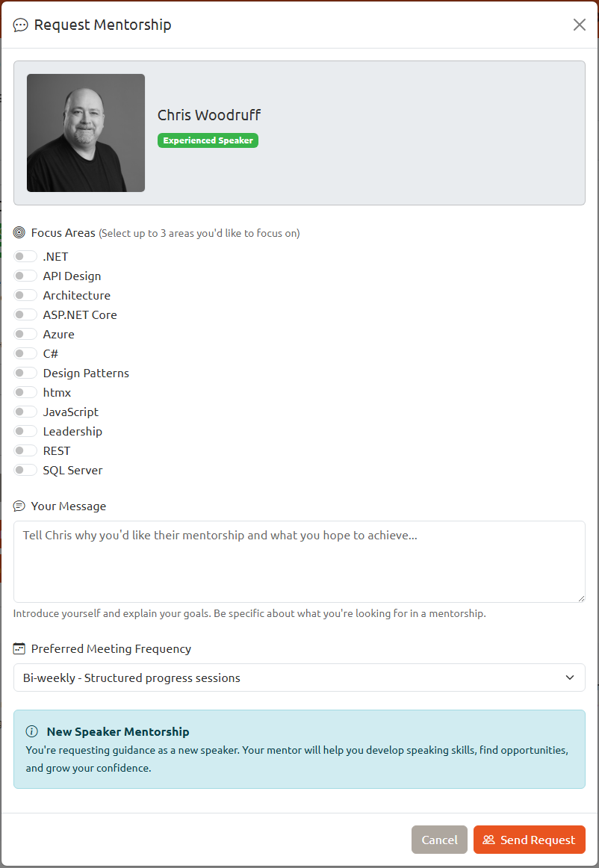Click inside the mentorship message text box
599x868 pixels.
[x=299, y=560]
